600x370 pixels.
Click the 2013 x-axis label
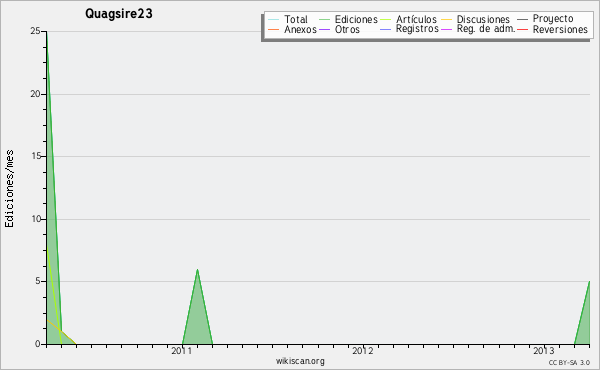click(x=544, y=350)
